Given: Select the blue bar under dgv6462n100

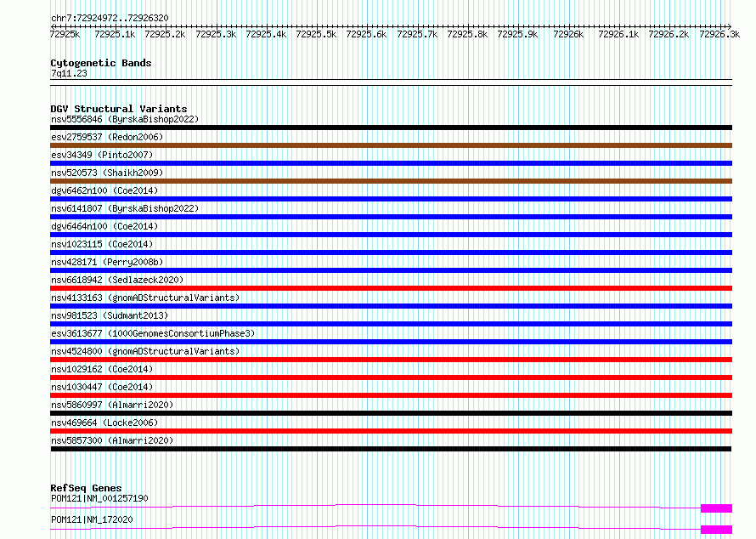Looking at the screenshot, I should click(x=391, y=199).
